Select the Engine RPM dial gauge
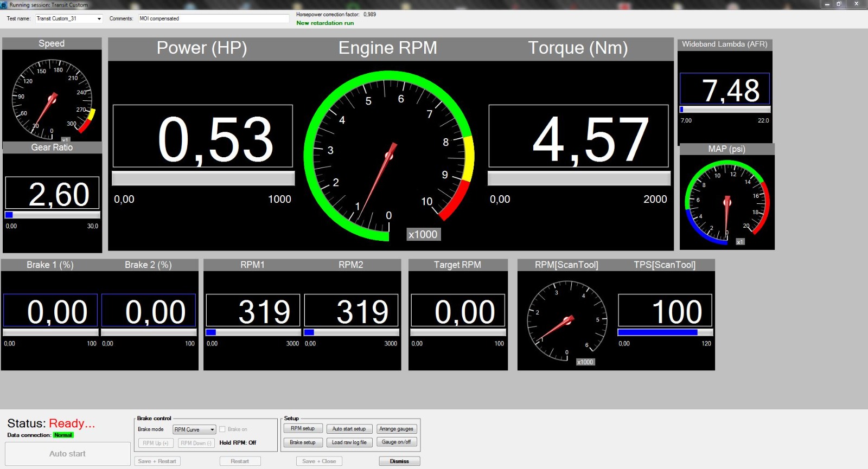The image size is (868, 469). click(x=389, y=156)
